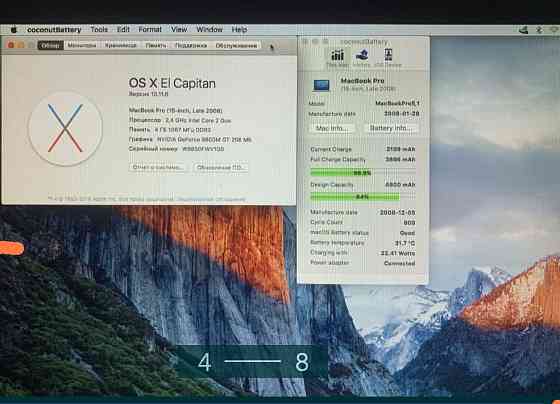Open the Edit menu
The image size is (560, 404).
click(x=123, y=30)
